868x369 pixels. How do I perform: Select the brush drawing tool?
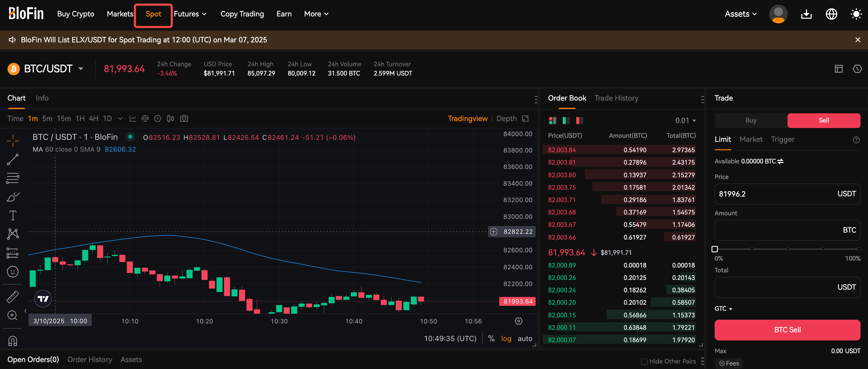[13, 197]
